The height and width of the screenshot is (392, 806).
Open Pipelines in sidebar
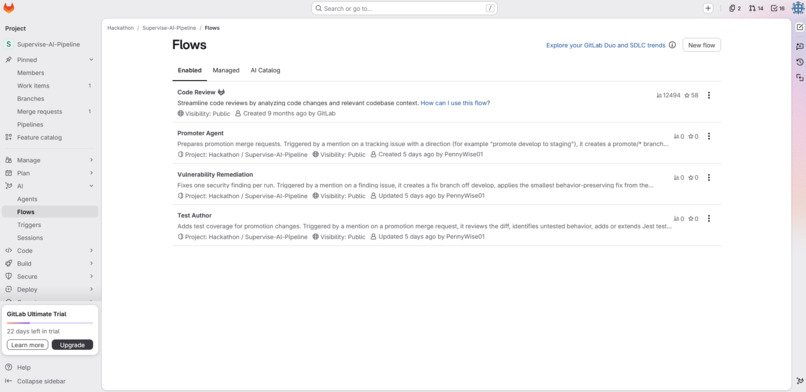[49, 124]
